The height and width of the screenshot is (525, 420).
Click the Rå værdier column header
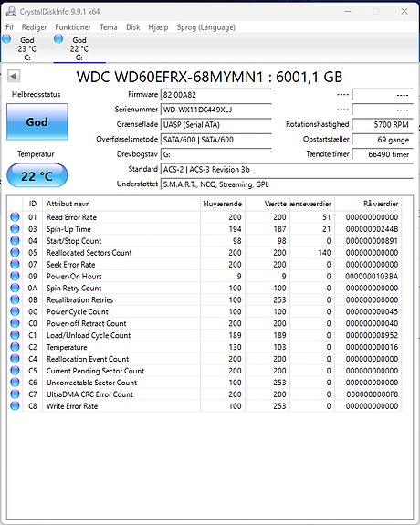368,204
